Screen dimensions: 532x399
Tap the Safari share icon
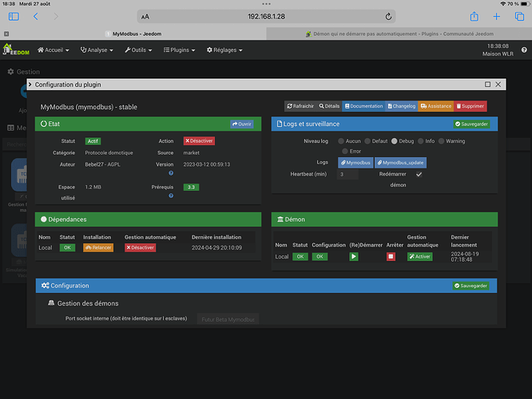click(x=474, y=16)
